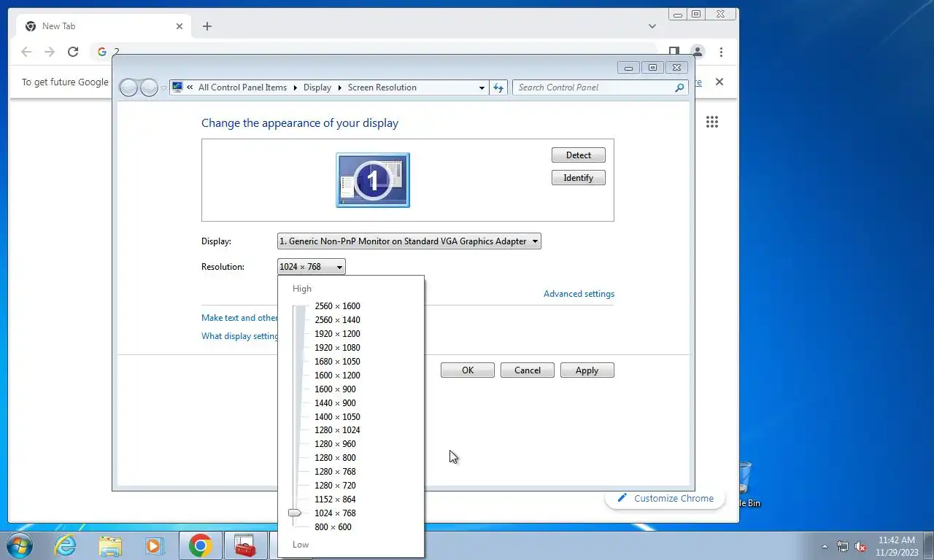934x560 pixels.
Task: Click the Screen Resolution breadcrumb
Action: coord(382,87)
